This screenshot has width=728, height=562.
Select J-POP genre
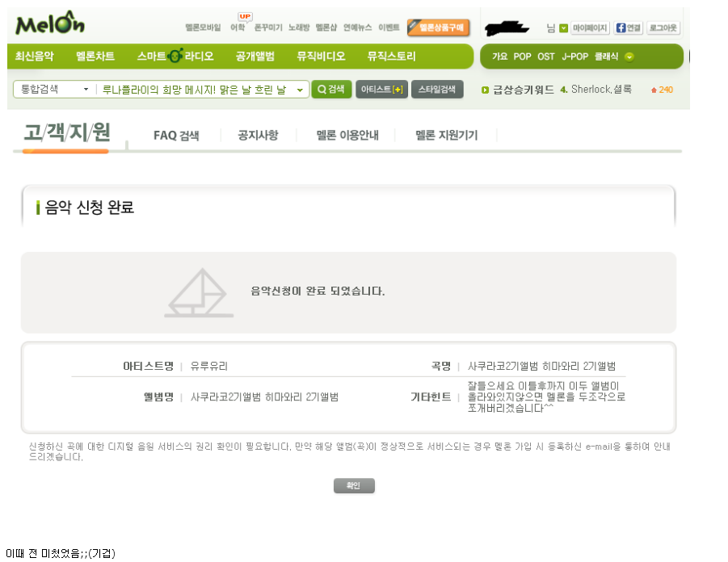click(x=574, y=57)
